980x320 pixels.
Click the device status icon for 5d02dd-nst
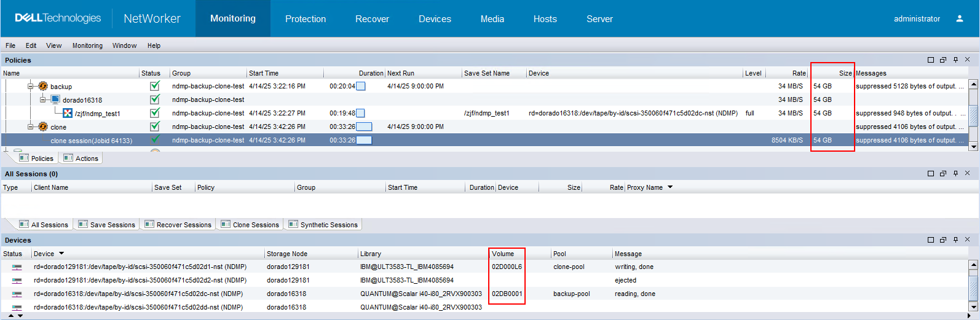click(17, 308)
